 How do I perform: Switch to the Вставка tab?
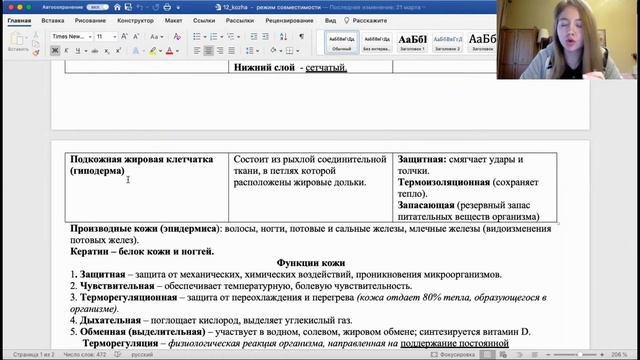point(53,20)
